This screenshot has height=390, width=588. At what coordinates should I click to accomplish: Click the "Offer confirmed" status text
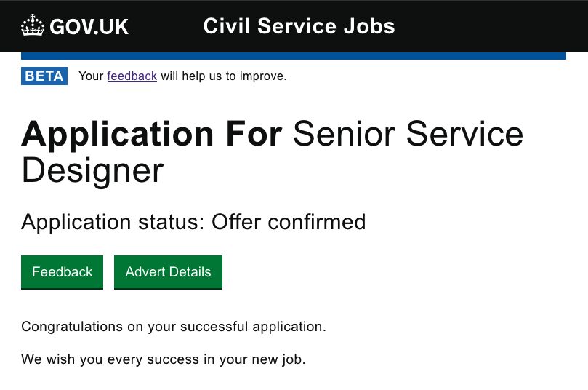point(288,222)
